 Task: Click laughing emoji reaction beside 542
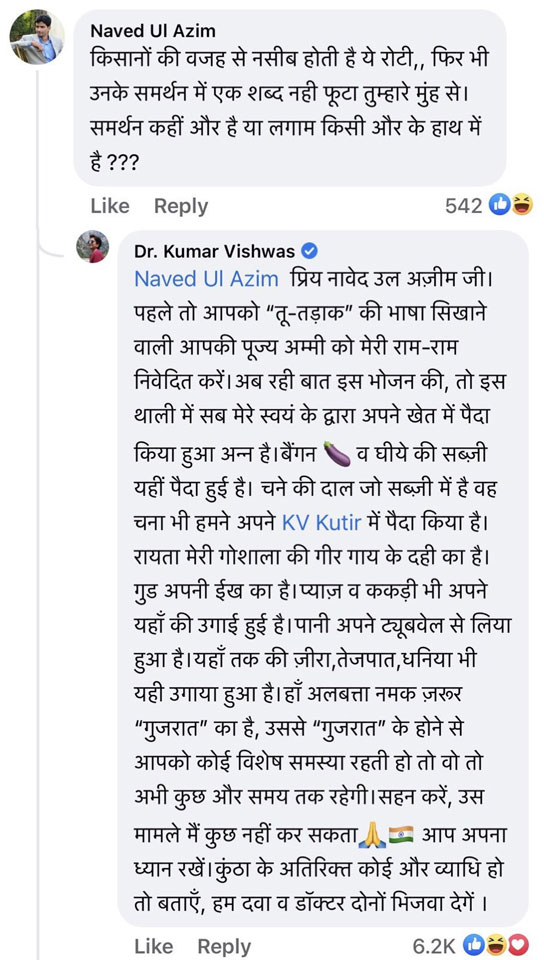pos(521,205)
